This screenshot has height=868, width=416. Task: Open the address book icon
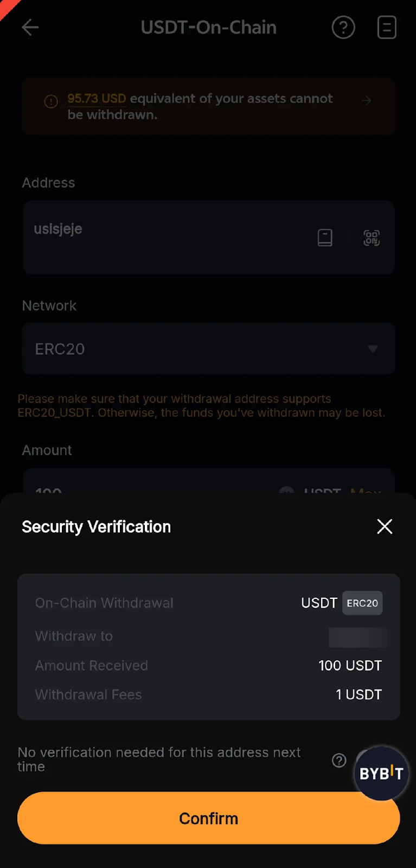click(325, 238)
